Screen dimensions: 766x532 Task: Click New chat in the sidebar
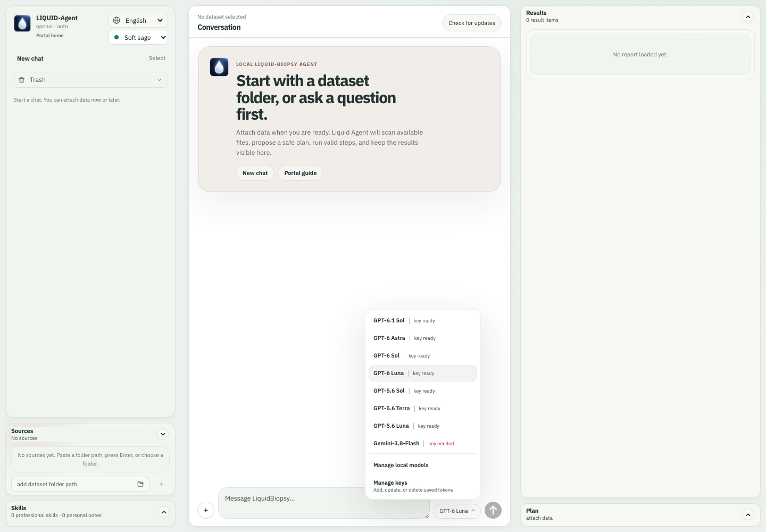(30, 59)
